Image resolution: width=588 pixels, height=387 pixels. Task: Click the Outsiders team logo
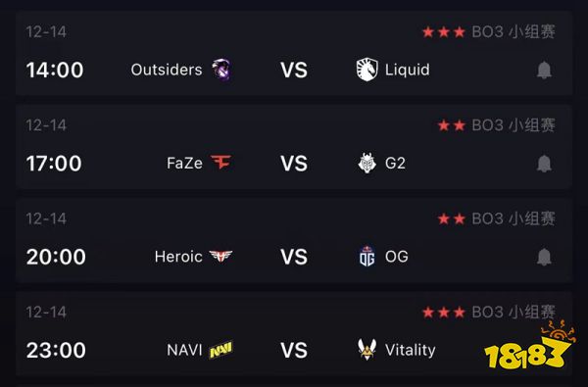point(222,70)
